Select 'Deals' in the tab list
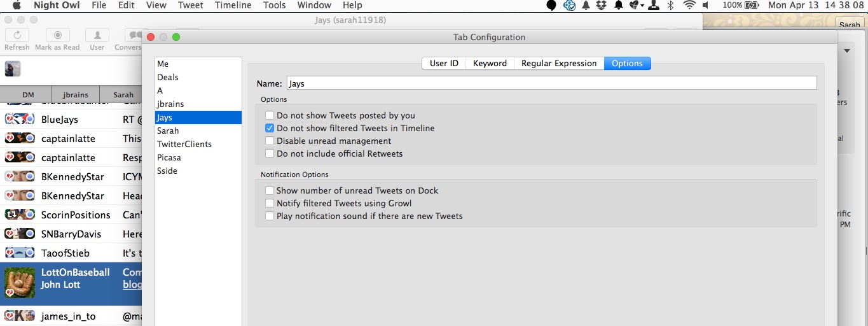The height and width of the screenshot is (326, 868). 198,77
